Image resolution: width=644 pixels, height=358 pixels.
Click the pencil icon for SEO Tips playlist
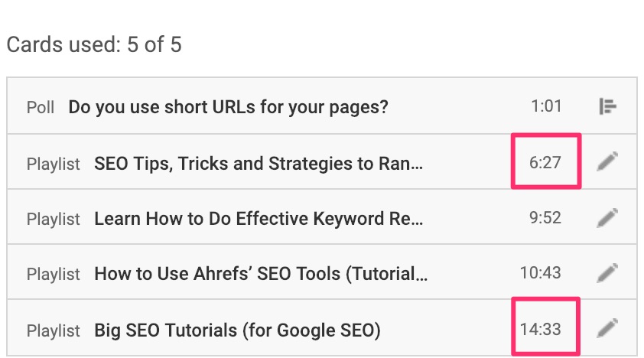tap(607, 162)
